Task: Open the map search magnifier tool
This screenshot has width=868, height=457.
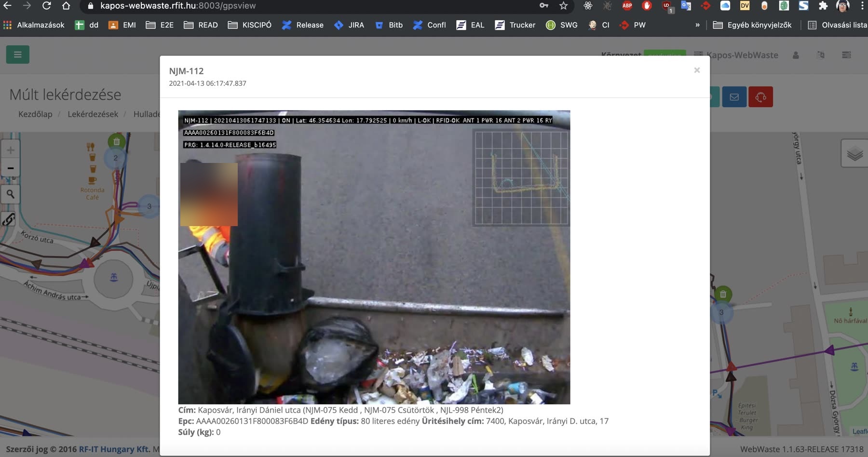Action: [10, 194]
